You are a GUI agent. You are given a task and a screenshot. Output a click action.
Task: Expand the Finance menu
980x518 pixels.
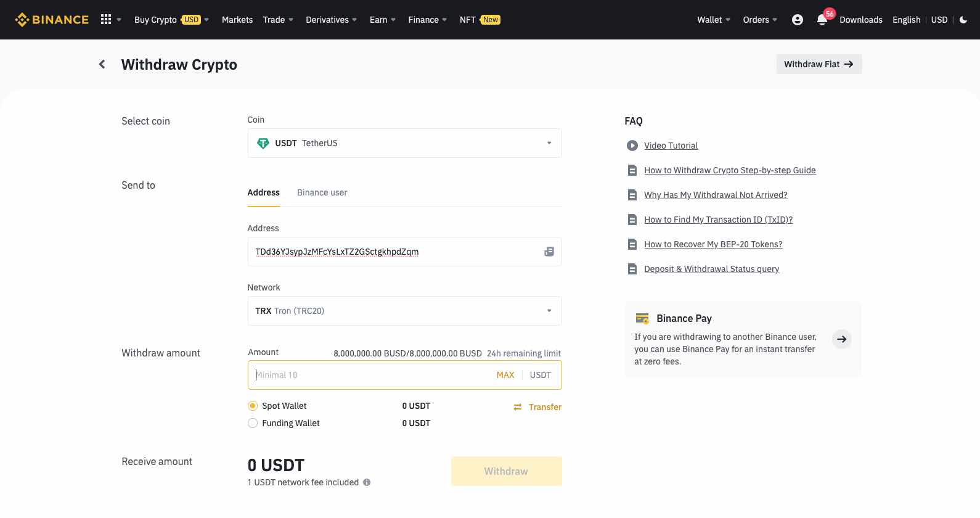428,20
